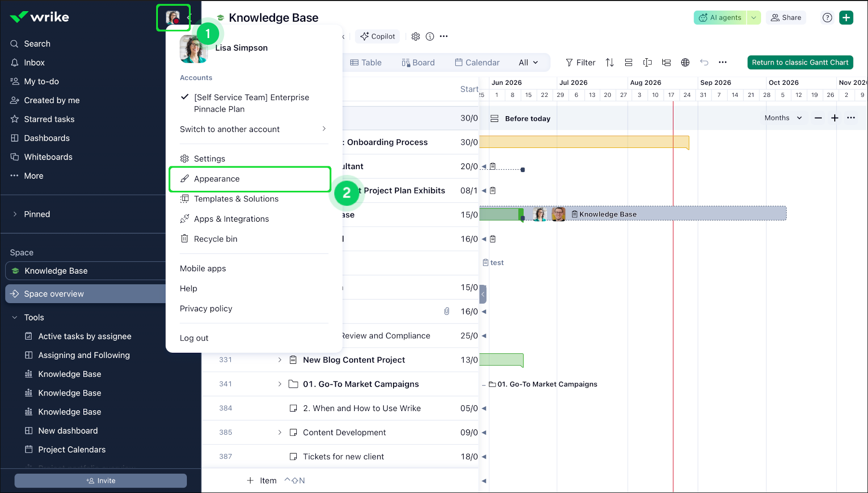Expand the Content Development row
Viewport: 868px width, 493px height.
[x=280, y=433]
